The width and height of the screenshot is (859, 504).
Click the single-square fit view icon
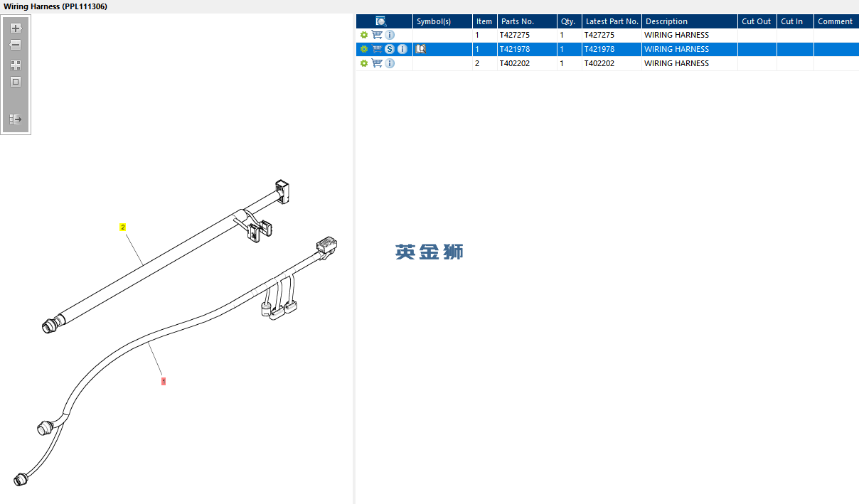click(16, 82)
